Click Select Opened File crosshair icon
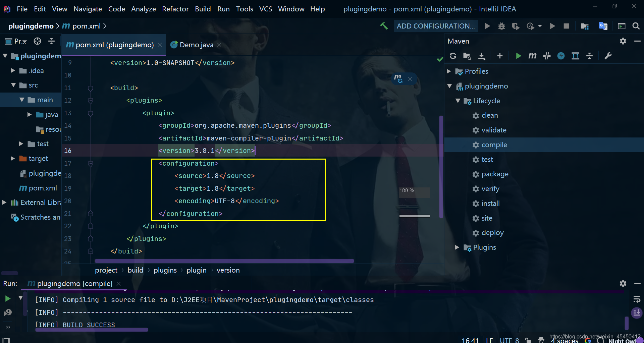This screenshot has width=644, height=343. point(37,41)
